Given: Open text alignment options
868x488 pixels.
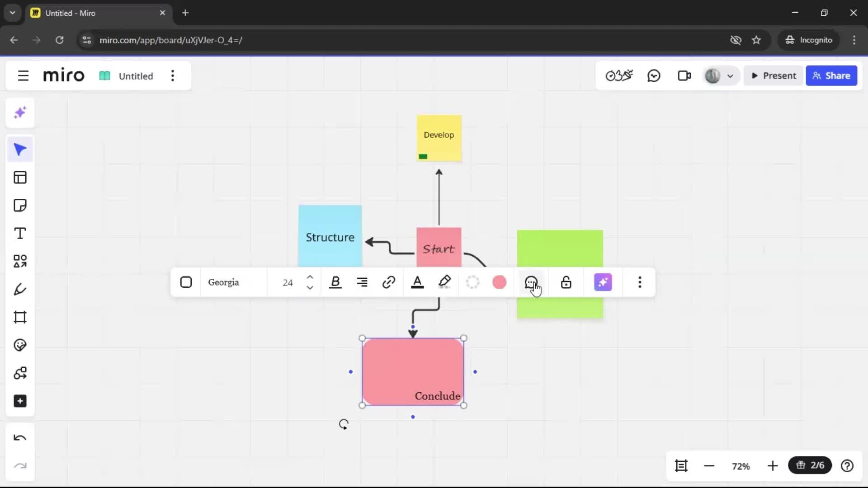Looking at the screenshot, I should [362, 282].
